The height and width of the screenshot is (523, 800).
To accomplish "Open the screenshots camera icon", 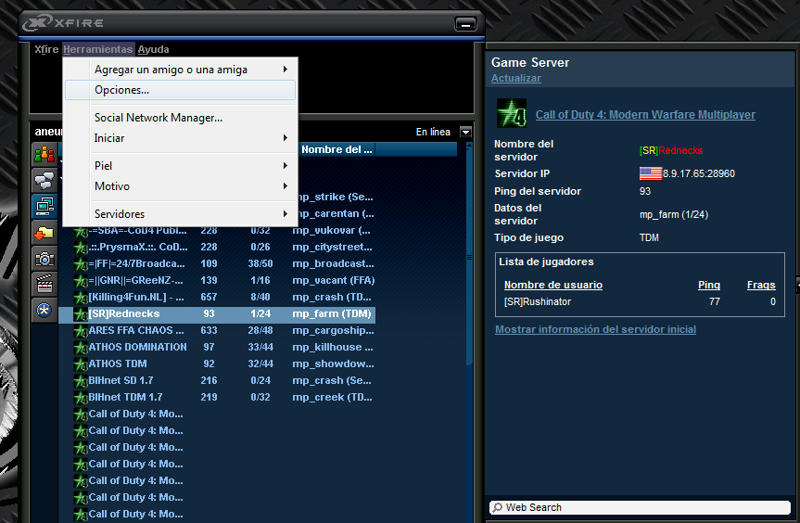I will tap(44, 259).
